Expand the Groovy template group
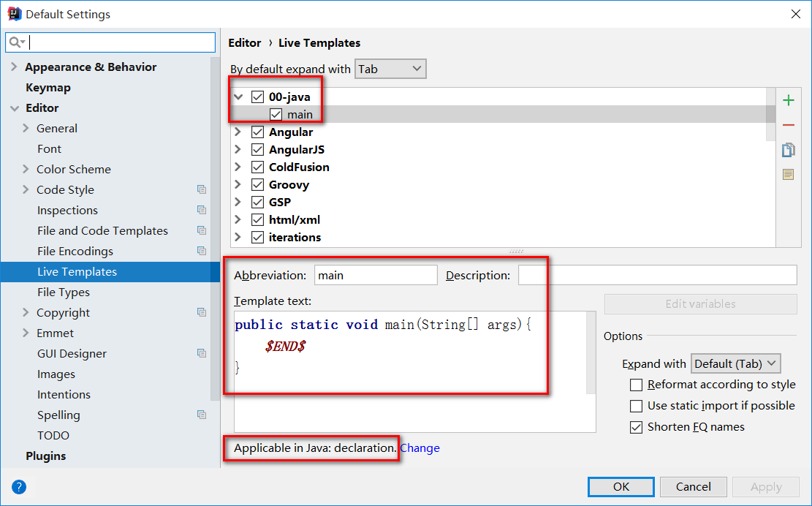This screenshot has width=812, height=506. click(238, 185)
